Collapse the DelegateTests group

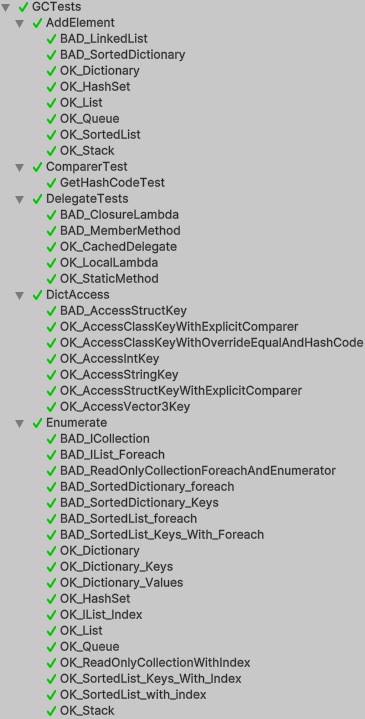point(19,199)
